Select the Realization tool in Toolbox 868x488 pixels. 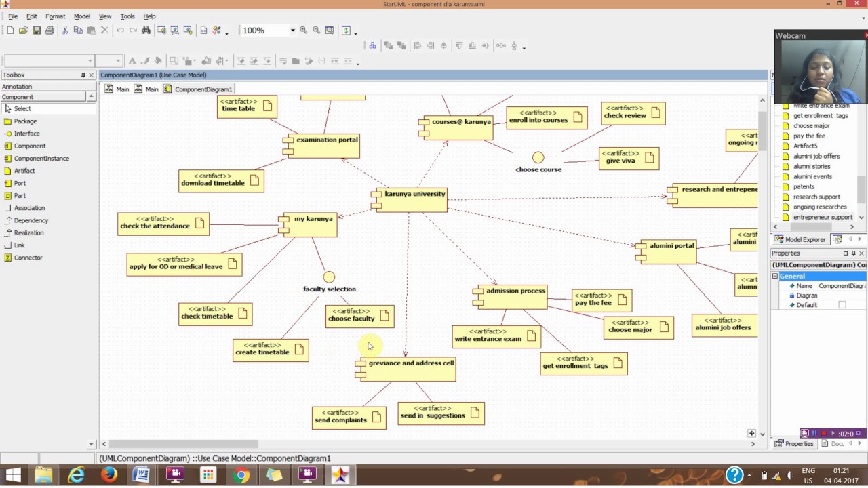click(x=28, y=232)
